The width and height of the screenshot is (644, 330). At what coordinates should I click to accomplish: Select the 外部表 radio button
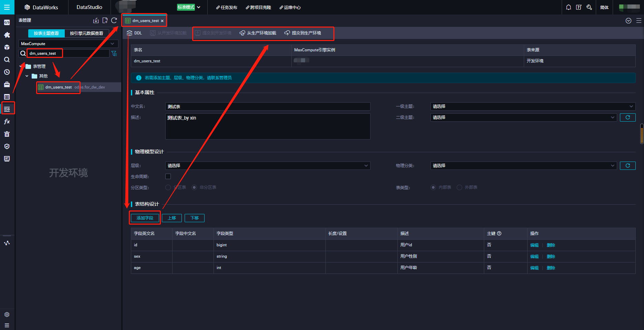pos(459,187)
